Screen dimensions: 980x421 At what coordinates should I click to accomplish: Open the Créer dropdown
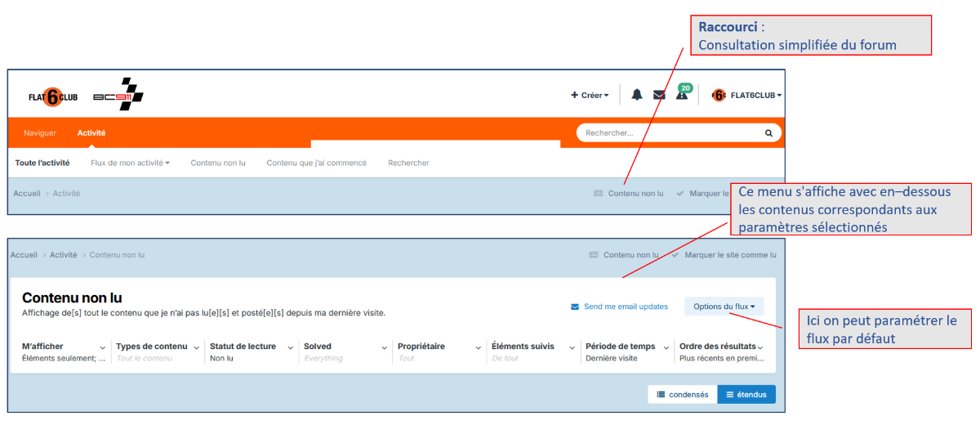[x=590, y=95]
